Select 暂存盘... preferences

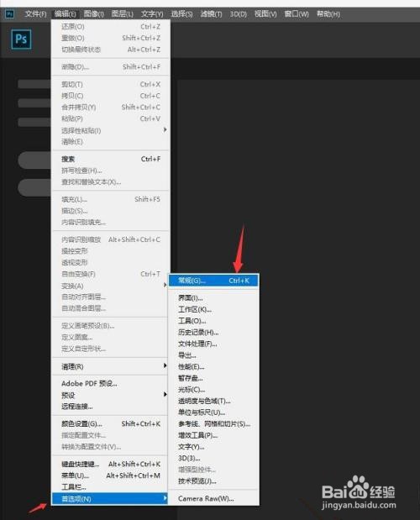point(213,378)
